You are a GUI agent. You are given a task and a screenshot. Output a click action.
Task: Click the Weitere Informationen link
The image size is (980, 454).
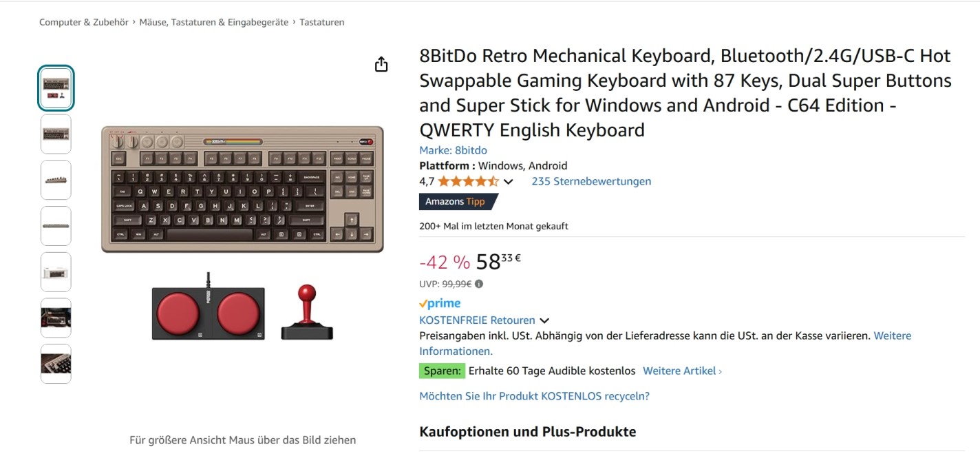[x=892, y=336]
